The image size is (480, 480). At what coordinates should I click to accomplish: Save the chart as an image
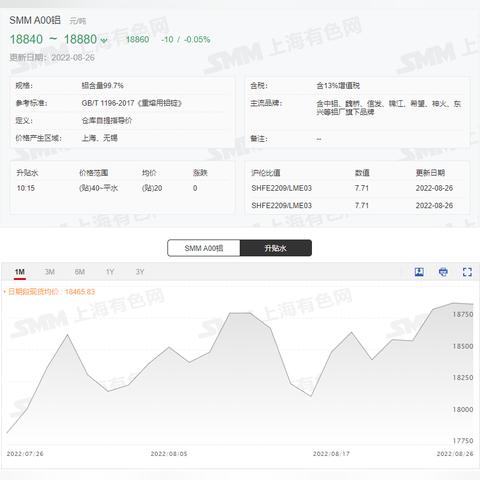coord(419,272)
